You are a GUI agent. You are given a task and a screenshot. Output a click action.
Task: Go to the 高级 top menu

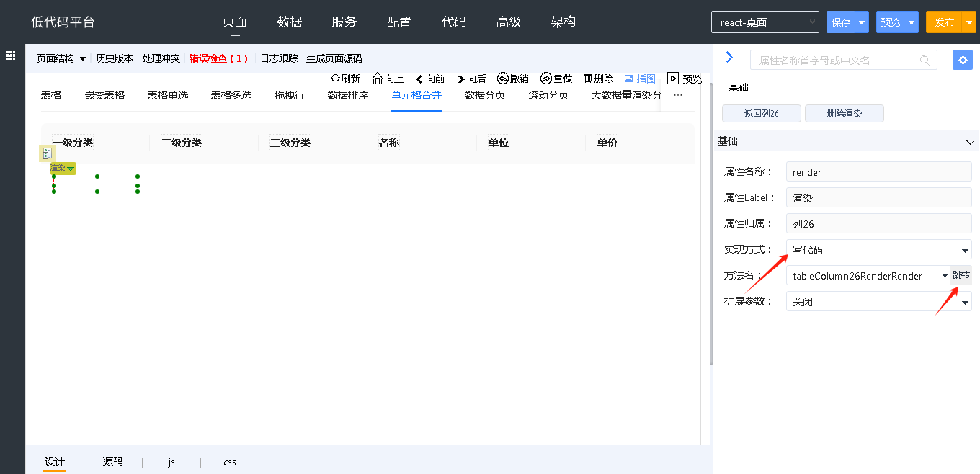click(x=509, y=22)
